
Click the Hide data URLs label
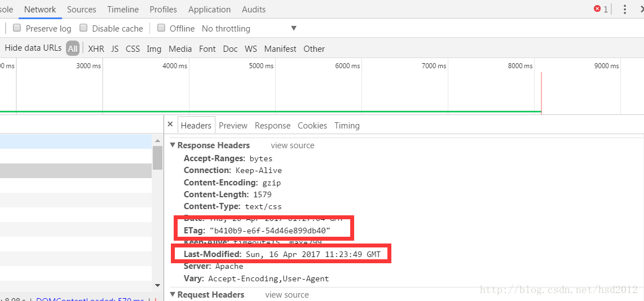[33, 48]
